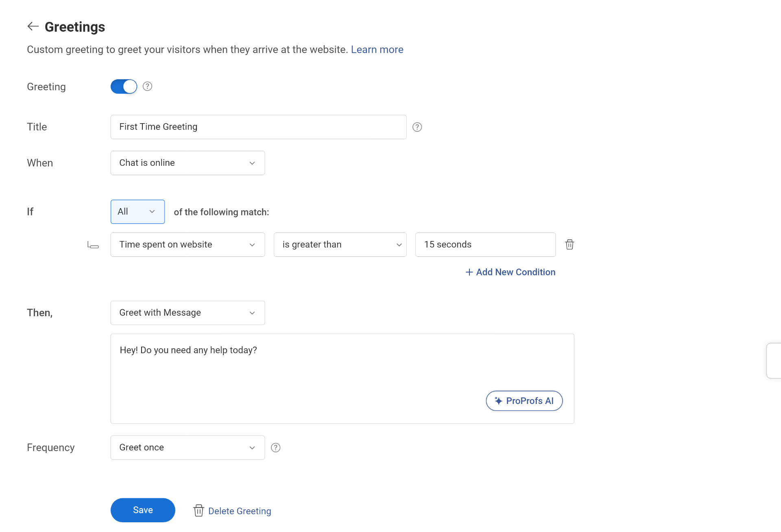Expand the Frequency greet once dropdown
The height and width of the screenshot is (532, 781).
coord(188,447)
